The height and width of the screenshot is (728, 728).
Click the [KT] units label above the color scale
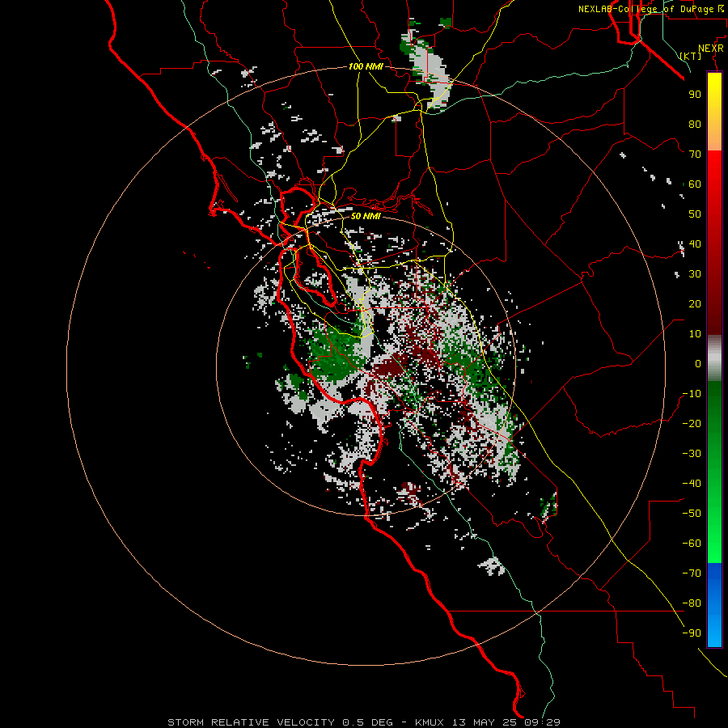tap(691, 56)
